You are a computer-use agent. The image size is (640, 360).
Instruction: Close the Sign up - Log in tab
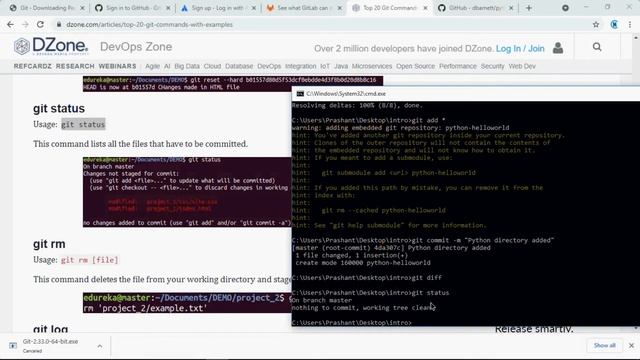[x=253, y=8]
